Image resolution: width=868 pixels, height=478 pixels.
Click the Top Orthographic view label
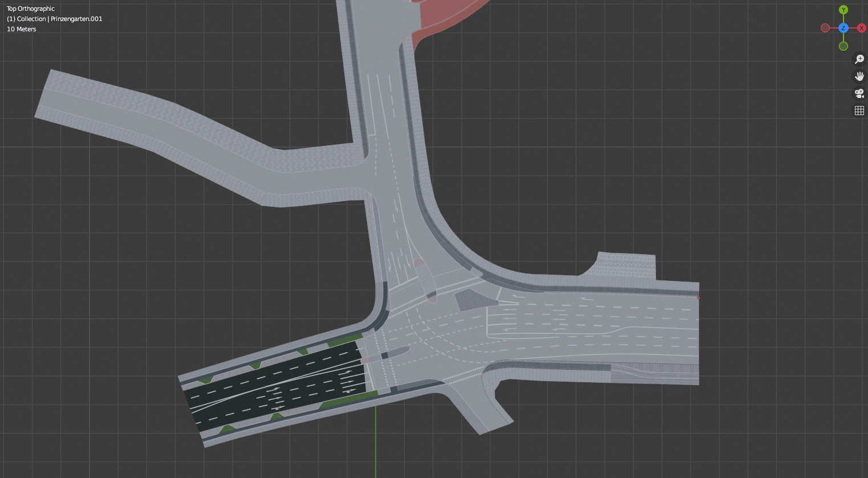pos(31,9)
